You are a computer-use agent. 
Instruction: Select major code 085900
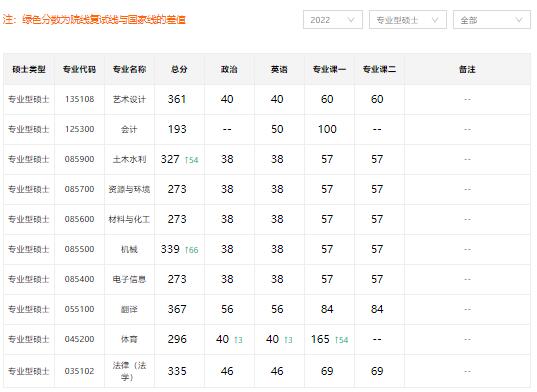79,159
